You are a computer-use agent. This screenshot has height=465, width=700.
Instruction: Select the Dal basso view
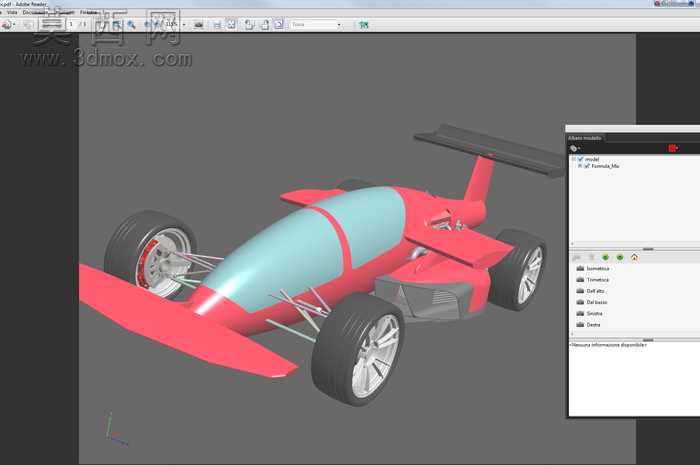[596, 302]
